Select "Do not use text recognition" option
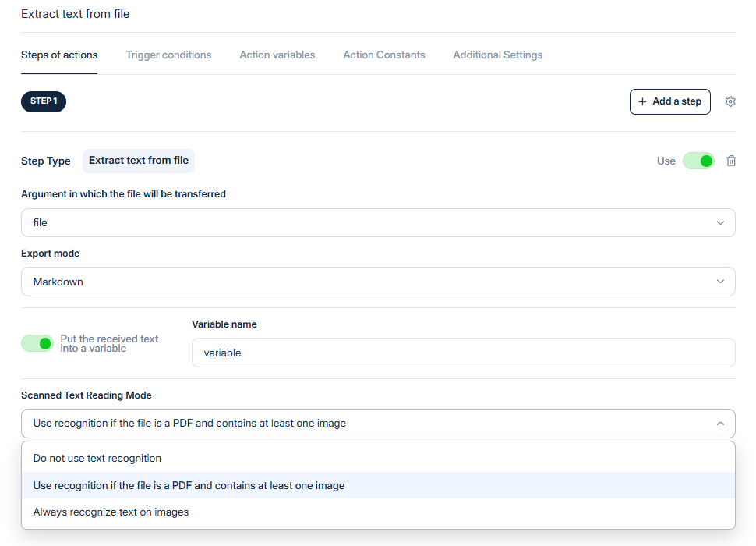 tap(97, 458)
